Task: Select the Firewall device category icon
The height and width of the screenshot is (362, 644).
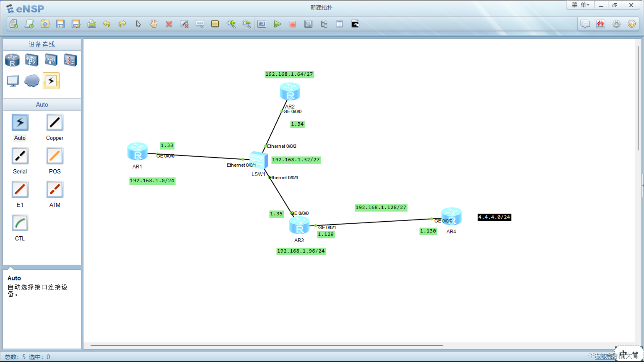Action: 70,60
